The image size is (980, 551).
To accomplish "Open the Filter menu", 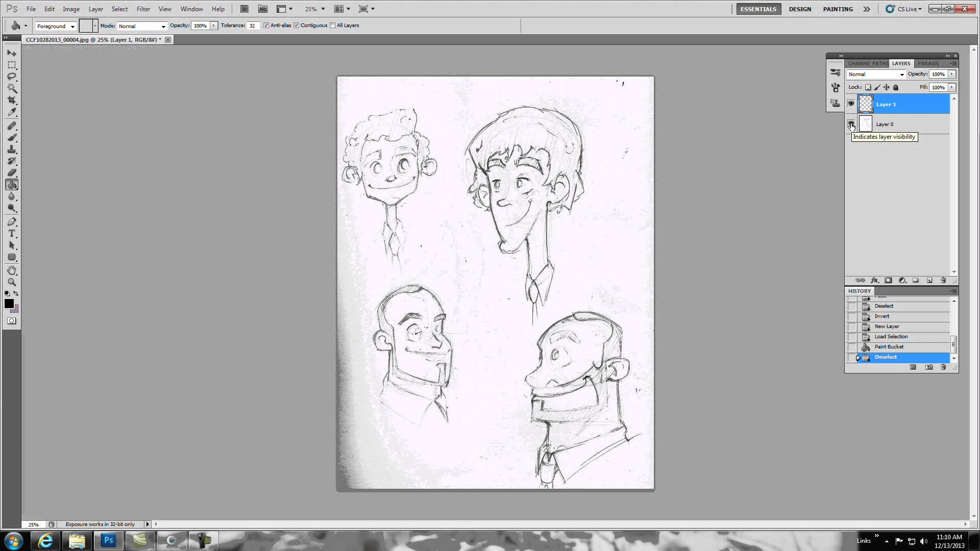I will (143, 9).
